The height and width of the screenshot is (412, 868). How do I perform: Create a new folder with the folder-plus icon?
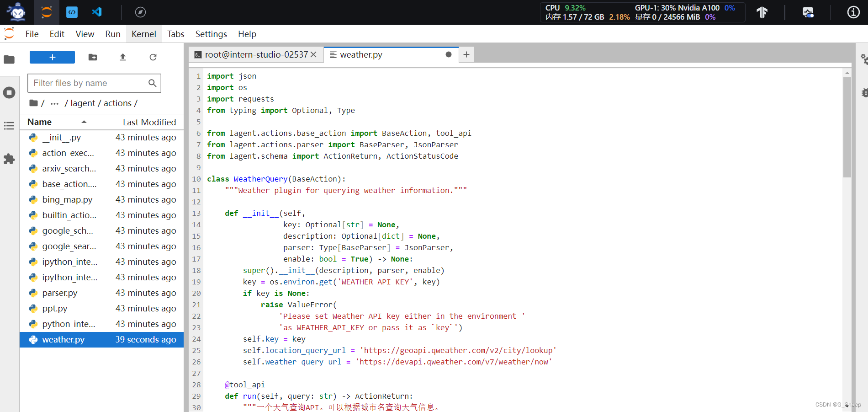click(93, 57)
